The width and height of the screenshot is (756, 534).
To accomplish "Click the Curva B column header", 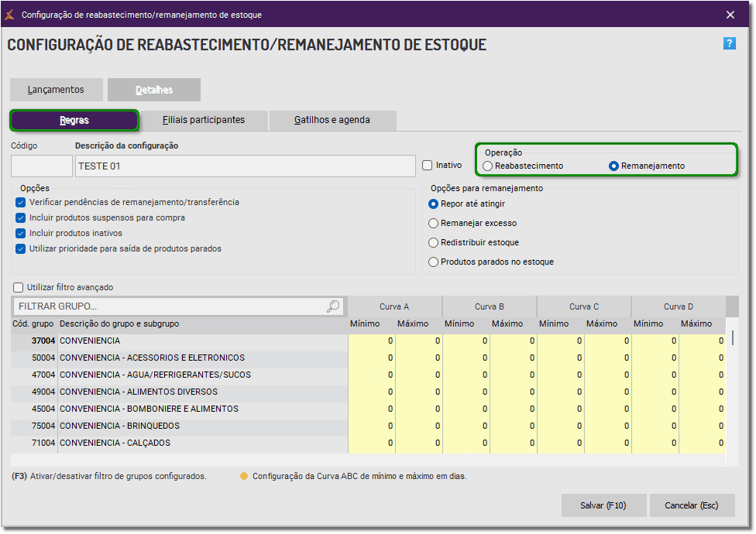I will (490, 306).
